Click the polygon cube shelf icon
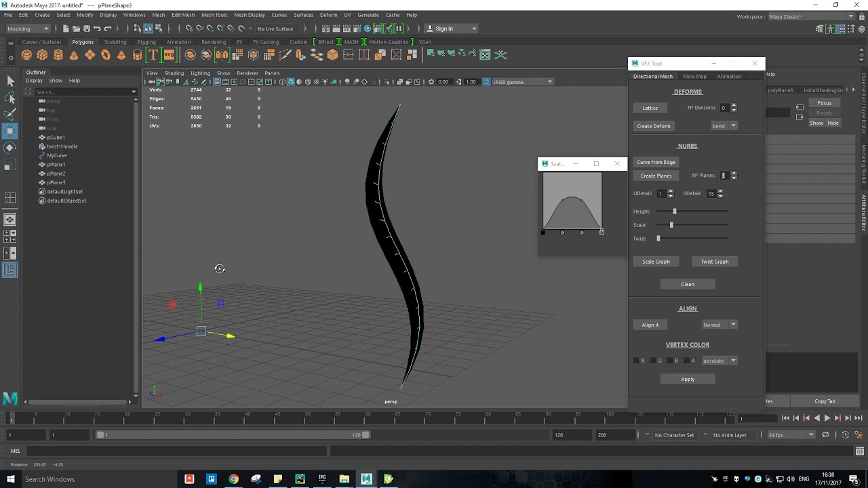The image size is (868, 488). 42,55
